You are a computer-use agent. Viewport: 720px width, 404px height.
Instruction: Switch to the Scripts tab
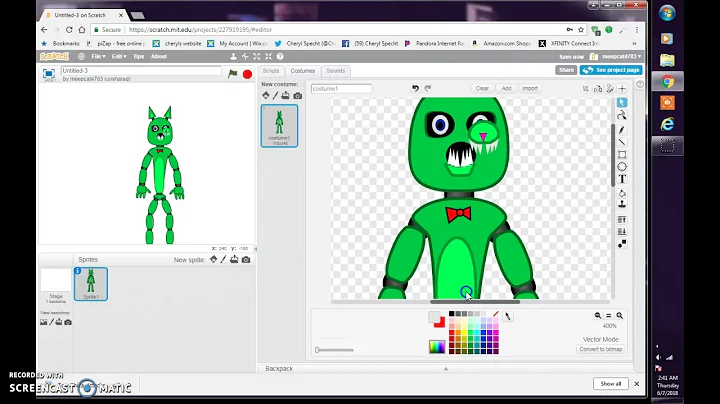[x=271, y=71]
